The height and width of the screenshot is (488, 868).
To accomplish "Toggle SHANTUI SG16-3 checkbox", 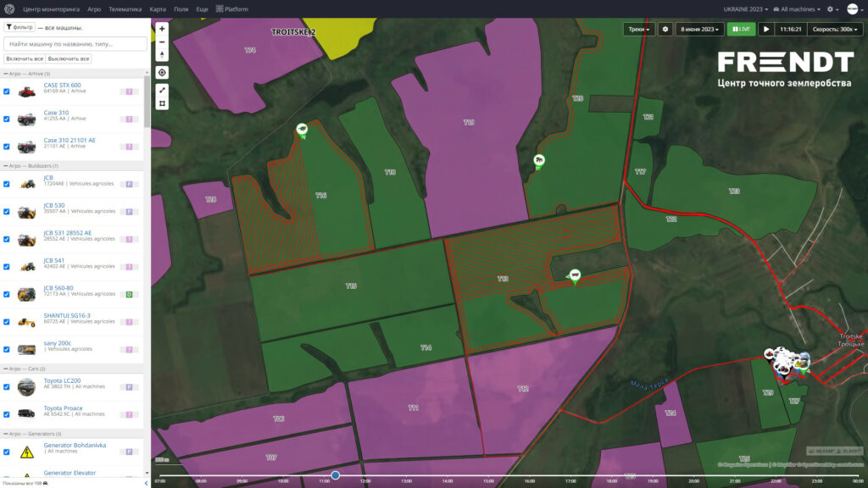I will click(7, 322).
